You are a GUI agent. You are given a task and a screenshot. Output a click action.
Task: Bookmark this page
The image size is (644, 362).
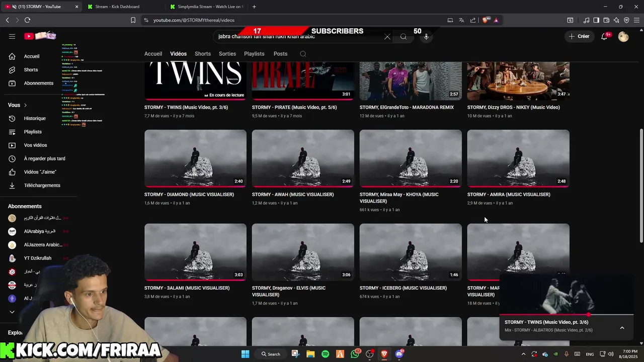[133, 20]
